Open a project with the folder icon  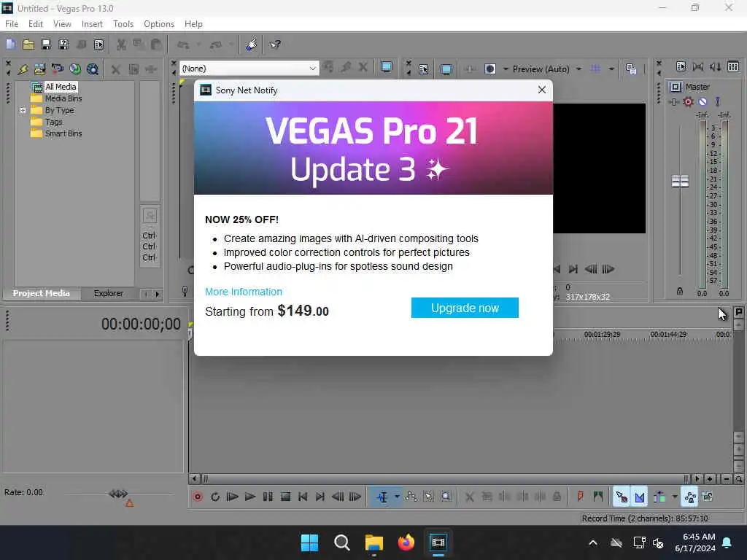[x=28, y=44]
